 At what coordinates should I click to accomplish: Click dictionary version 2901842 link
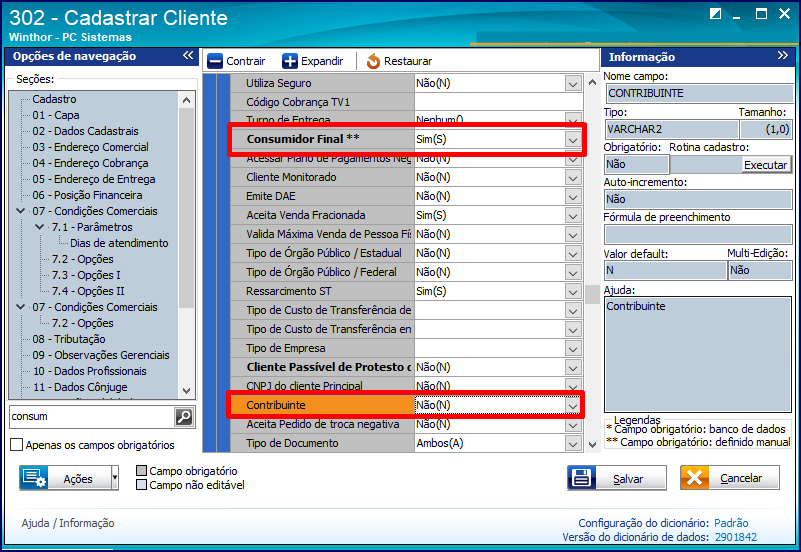click(x=736, y=537)
